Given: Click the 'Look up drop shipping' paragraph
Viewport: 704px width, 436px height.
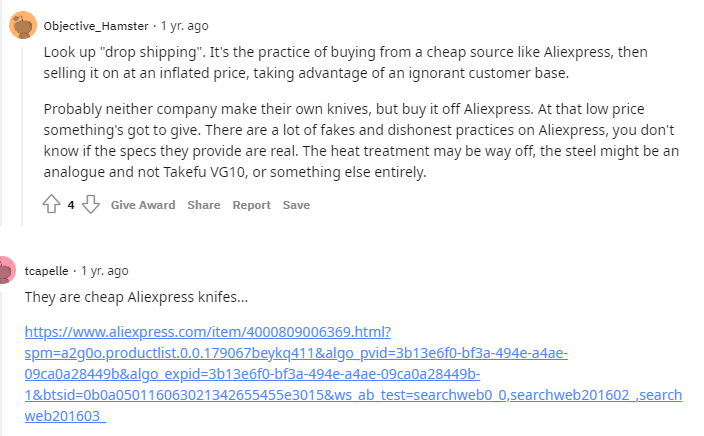Looking at the screenshot, I should click(x=346, y=62).
